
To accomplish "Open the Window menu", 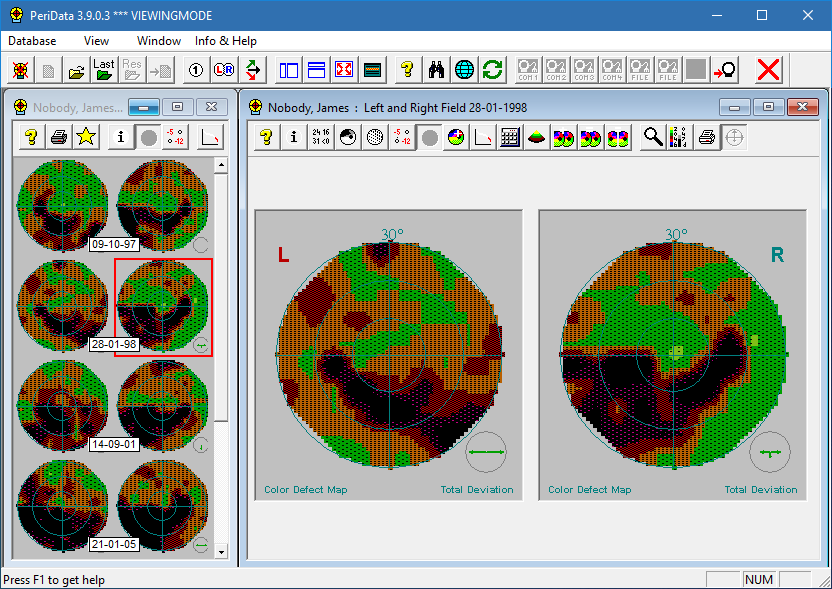I will [159, 41].
